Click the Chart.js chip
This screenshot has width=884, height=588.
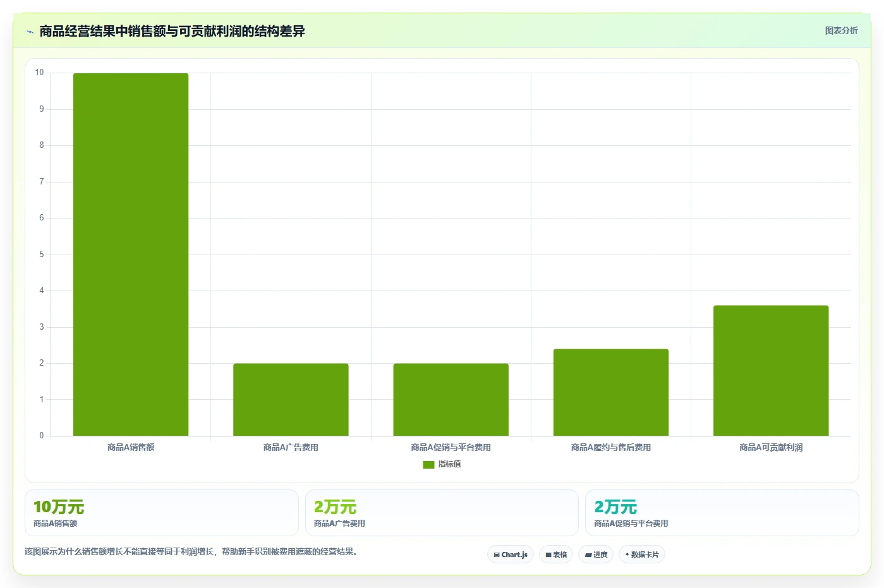[511, 555]
